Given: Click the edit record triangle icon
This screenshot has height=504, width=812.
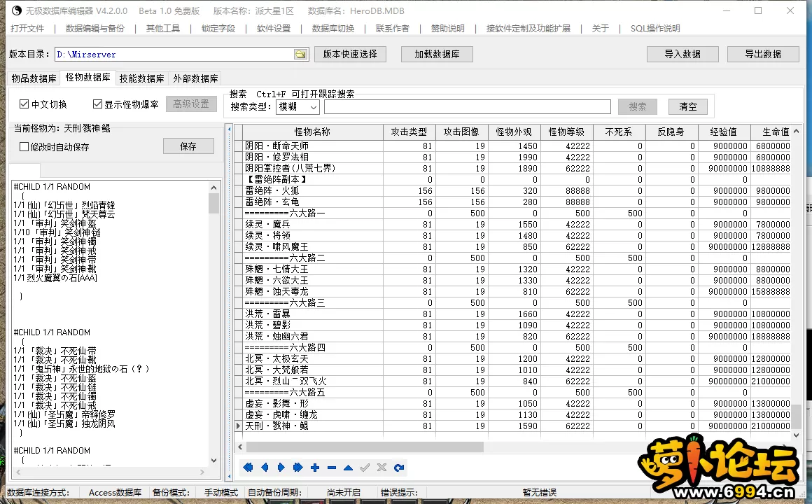Looking at the screenshot, I should coord(348,467).
